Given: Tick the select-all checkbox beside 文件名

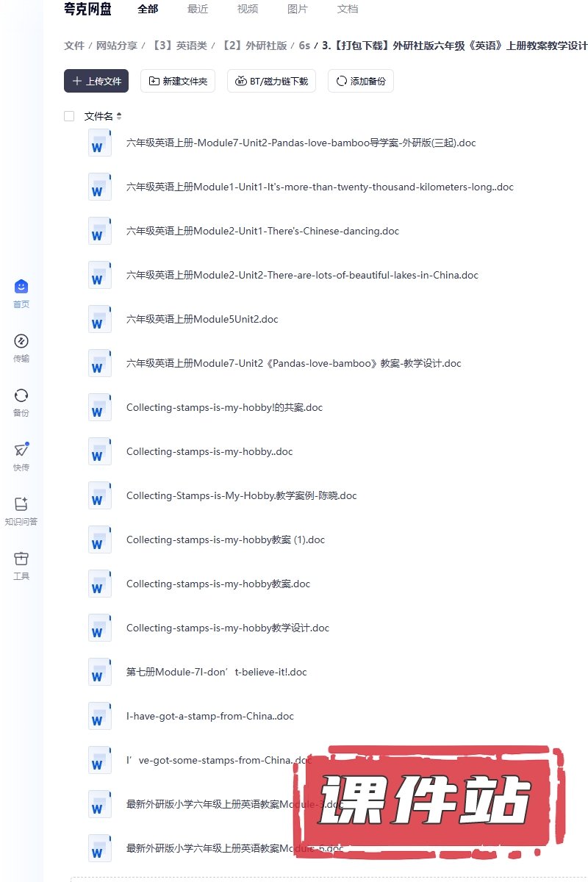Looking at the screenshot, I should point(69,116).
